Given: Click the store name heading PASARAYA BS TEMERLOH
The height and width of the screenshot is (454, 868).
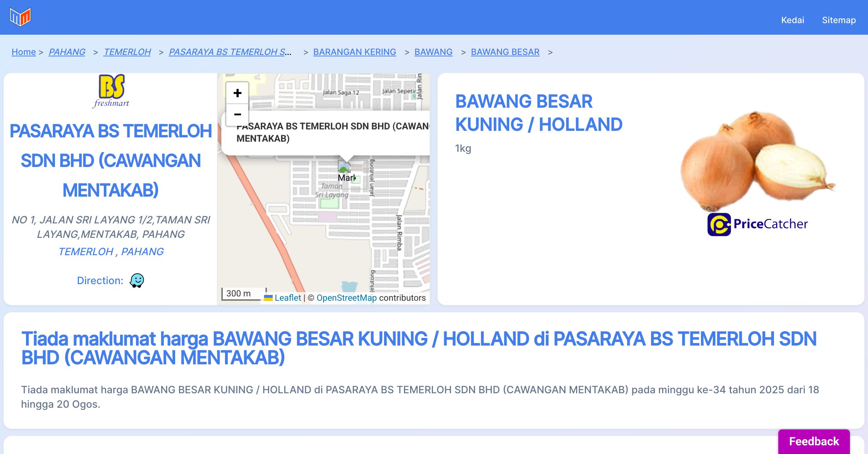Looking at the screenshot, I should pos(110,160).
